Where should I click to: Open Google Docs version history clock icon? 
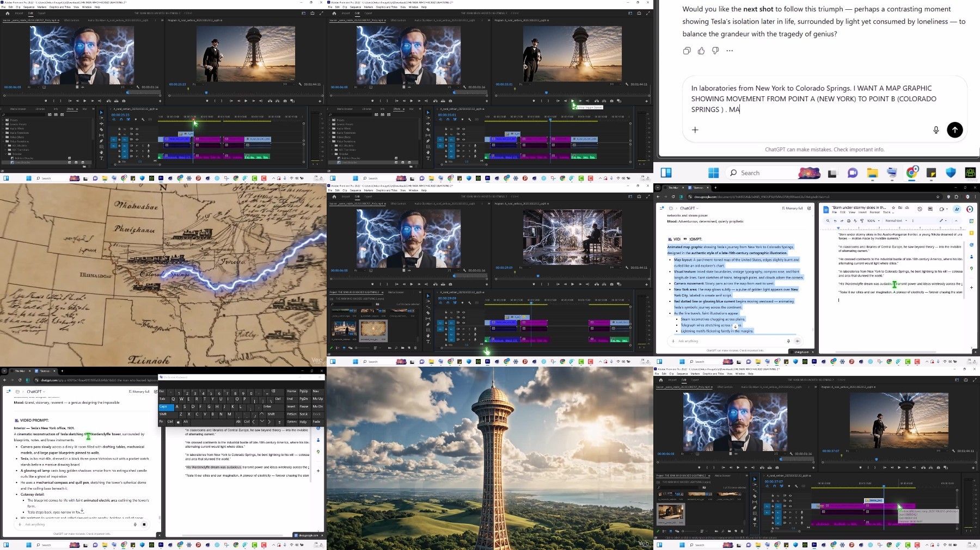pos(920,209)
